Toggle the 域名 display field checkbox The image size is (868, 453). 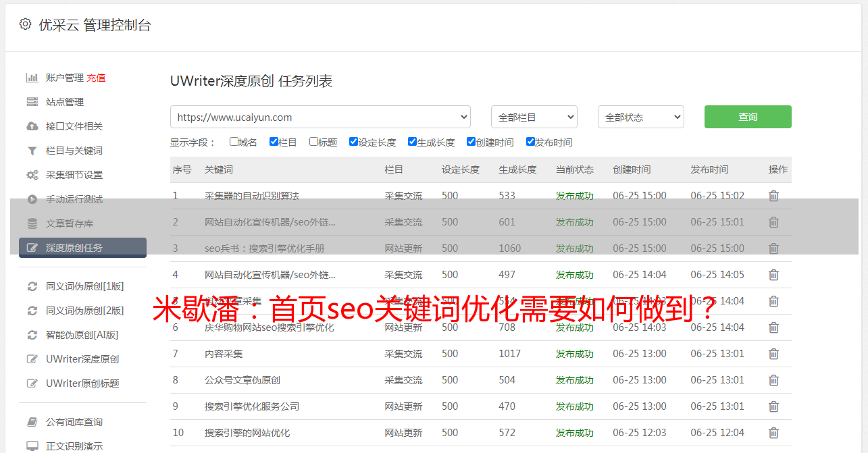click(234, 142)
